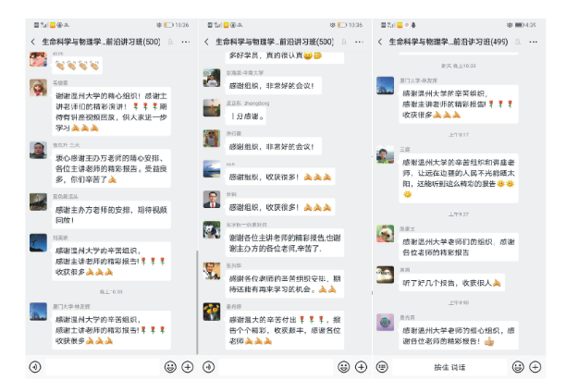Click the scrollbar in the left chat panel

coord(197,302)
